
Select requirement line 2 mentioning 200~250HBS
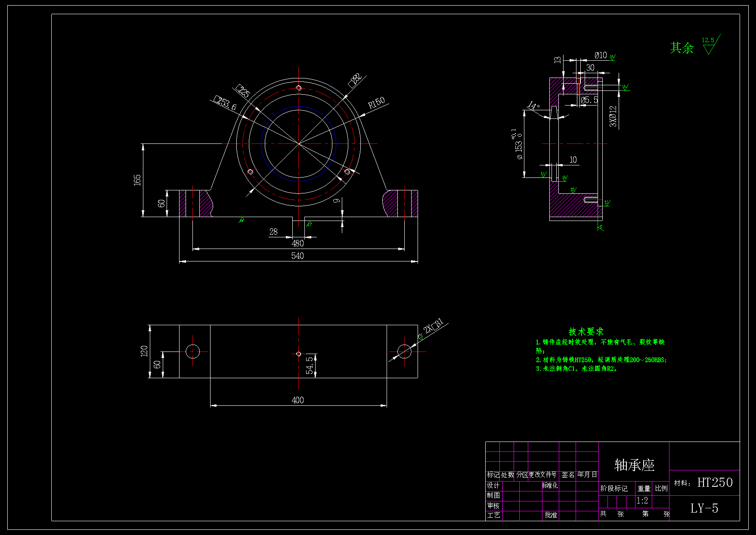tap(601, 360)
